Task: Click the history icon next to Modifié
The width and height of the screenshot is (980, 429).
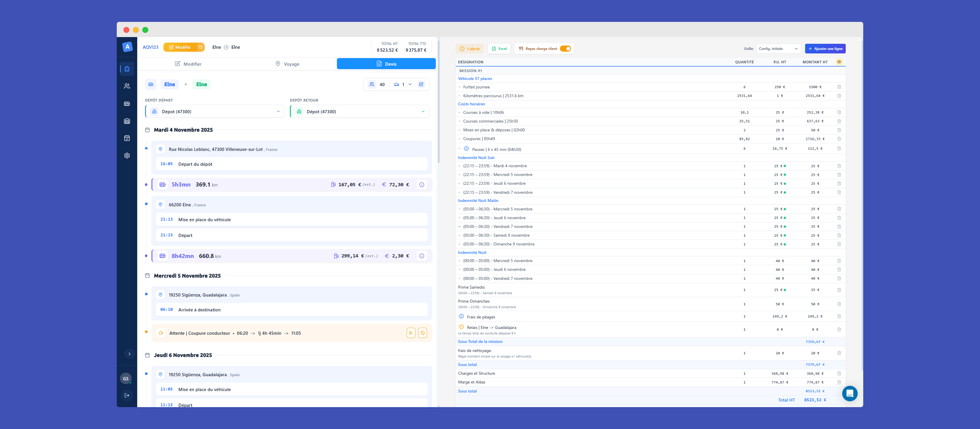Action: [x=201, y=47]
